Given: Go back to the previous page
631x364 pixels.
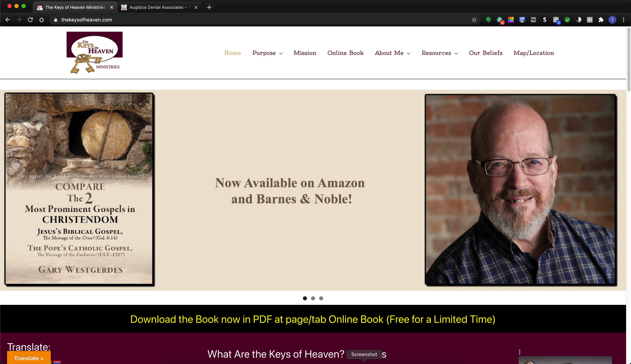Looking at the screenshot, I should click(8, 20).
